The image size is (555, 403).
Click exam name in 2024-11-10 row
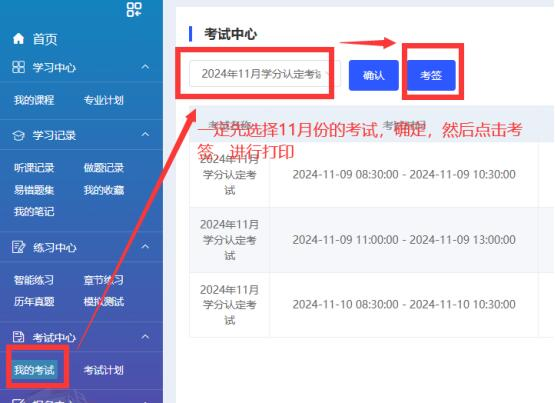tap(229, 305)
